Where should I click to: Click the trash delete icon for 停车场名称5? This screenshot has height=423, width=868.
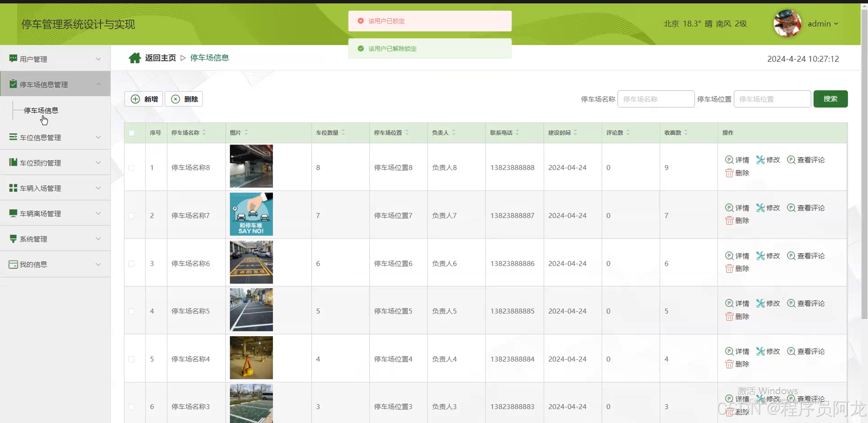pyautogui.click(x=729, y=316)
